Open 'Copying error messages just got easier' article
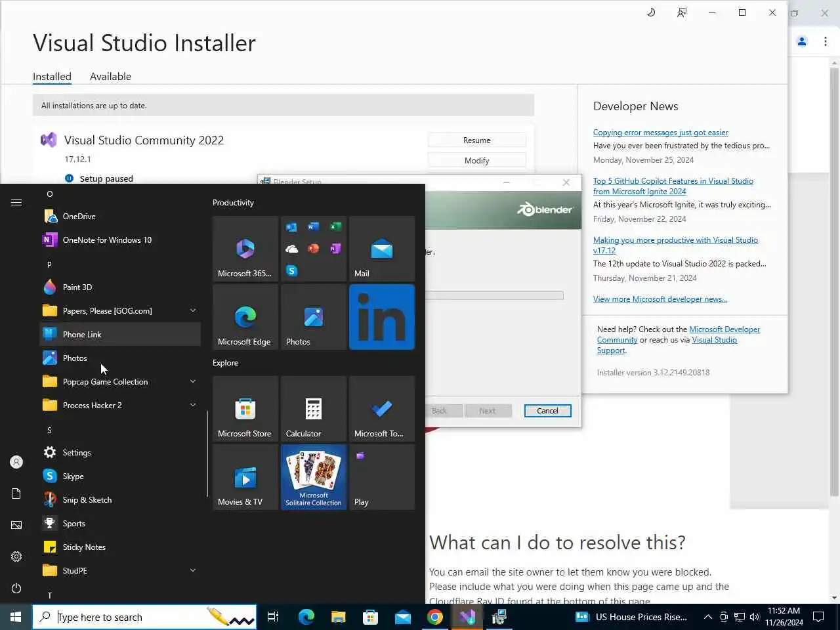This screenshot has width=840, height=630. pos(660,133)
